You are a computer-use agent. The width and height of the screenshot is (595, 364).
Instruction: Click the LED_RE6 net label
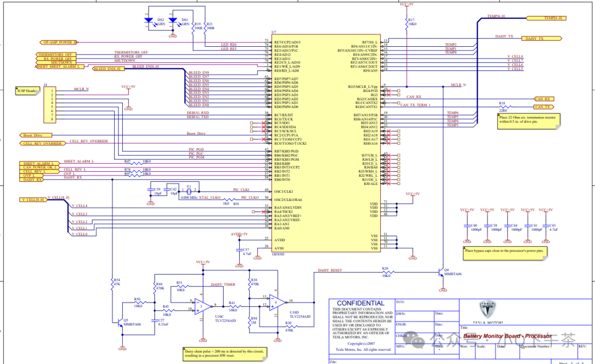[229, 45]
